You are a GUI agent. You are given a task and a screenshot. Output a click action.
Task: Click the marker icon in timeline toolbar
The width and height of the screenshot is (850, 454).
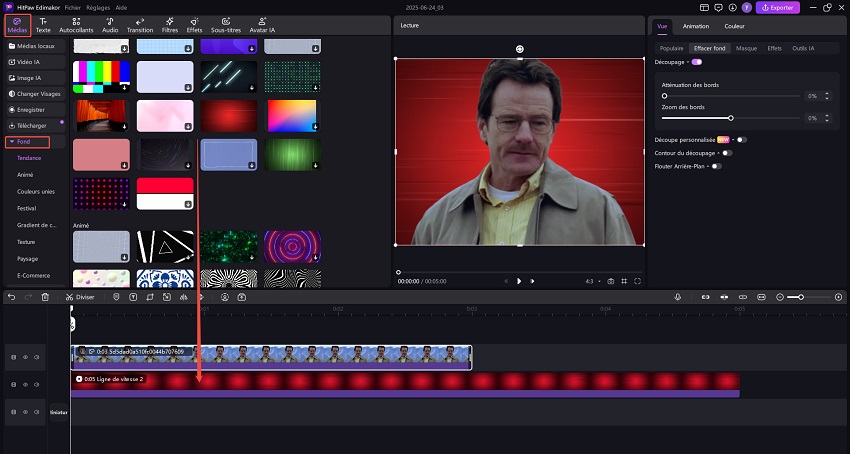pos(116,297)
